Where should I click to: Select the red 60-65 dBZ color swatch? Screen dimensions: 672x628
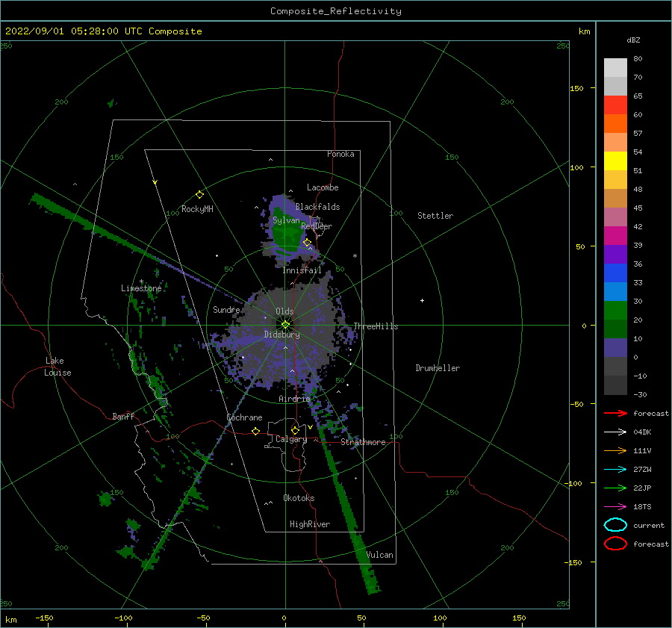click(615, 105)
